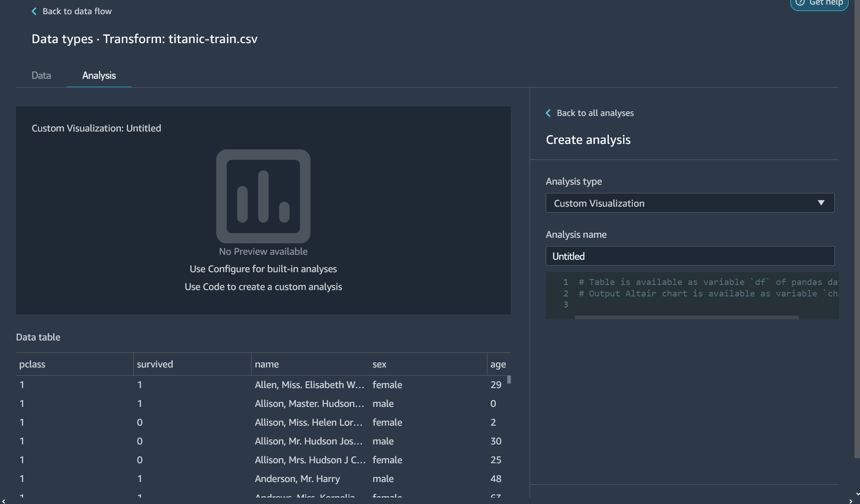Click the Back to all analyses chevron

[x=548, y=113]
